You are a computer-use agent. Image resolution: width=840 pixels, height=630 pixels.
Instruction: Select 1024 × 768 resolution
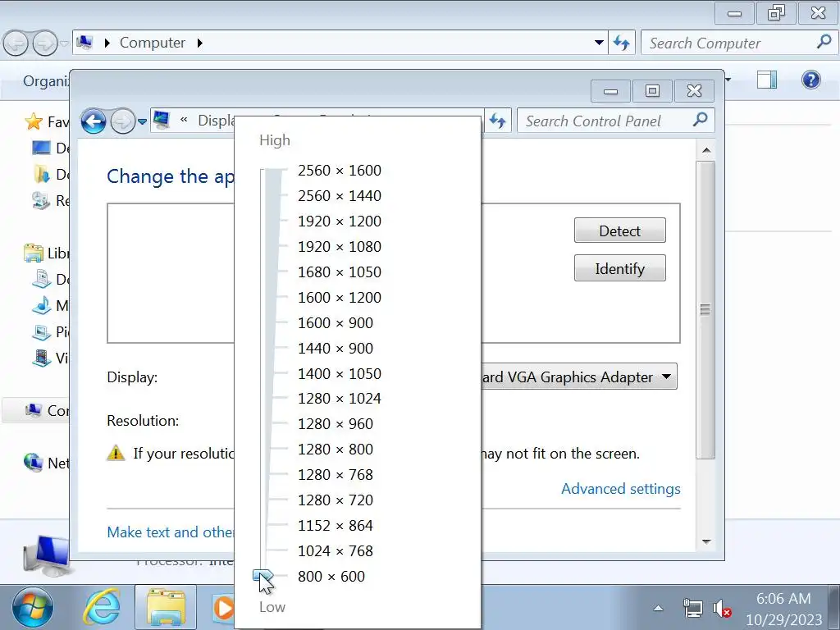click(x=336, y=550)
